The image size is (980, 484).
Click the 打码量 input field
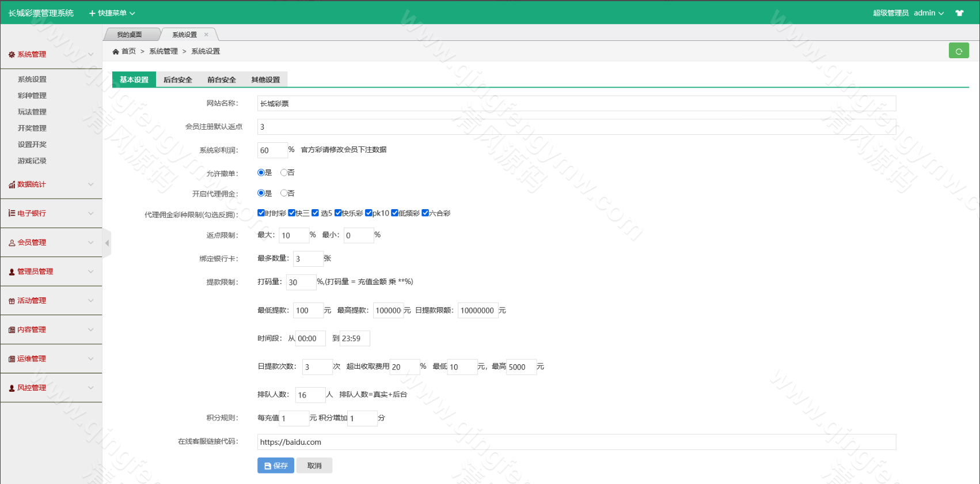coord(302,282)
